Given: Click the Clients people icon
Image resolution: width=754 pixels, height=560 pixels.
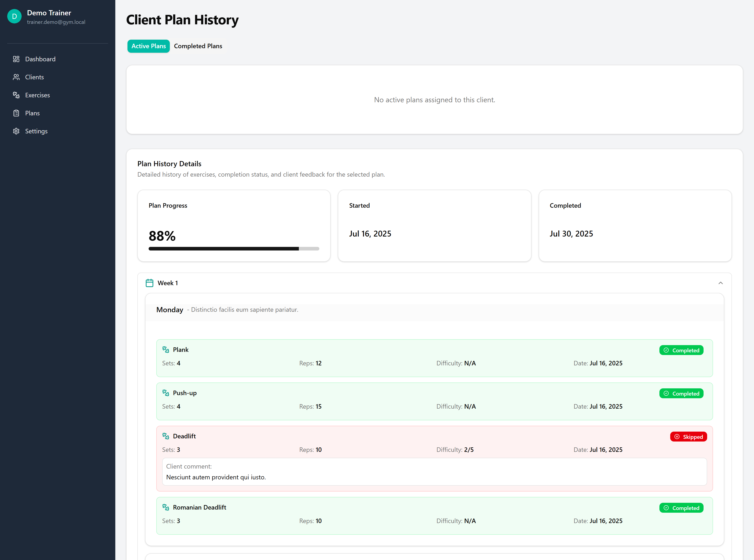Looking at the screenshot, I should pos(16,77).
